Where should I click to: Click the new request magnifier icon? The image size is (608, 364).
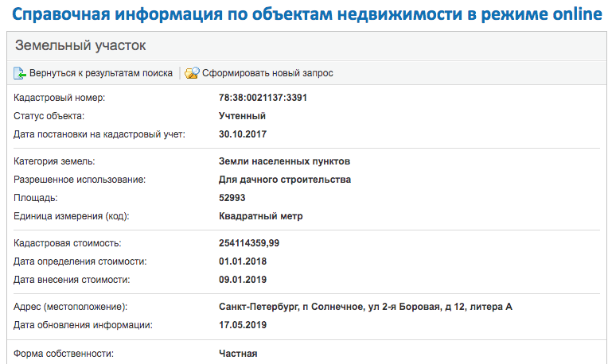tap(192, 73)
